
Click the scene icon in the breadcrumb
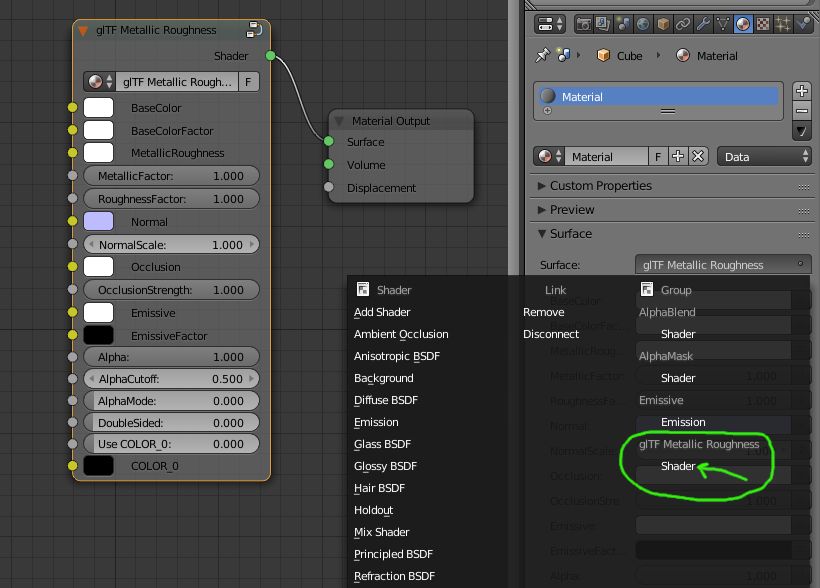click(x=564, y=55)
